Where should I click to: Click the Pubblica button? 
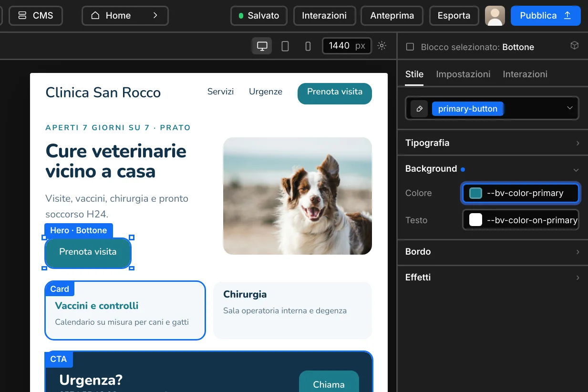546,16
